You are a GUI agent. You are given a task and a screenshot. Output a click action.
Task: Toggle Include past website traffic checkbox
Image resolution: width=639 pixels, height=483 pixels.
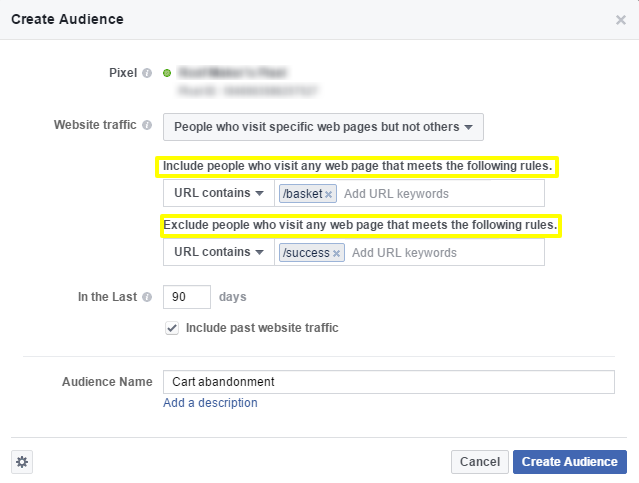click(x=172, y=328)
